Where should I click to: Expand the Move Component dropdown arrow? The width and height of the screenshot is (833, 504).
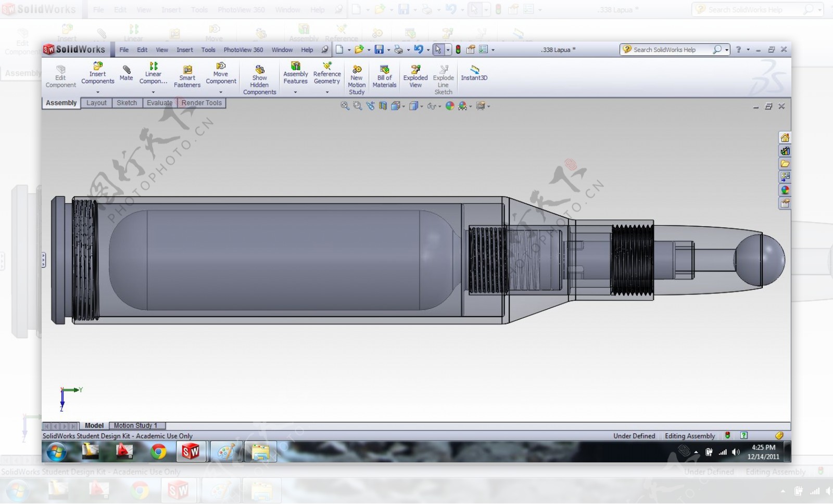221,92
